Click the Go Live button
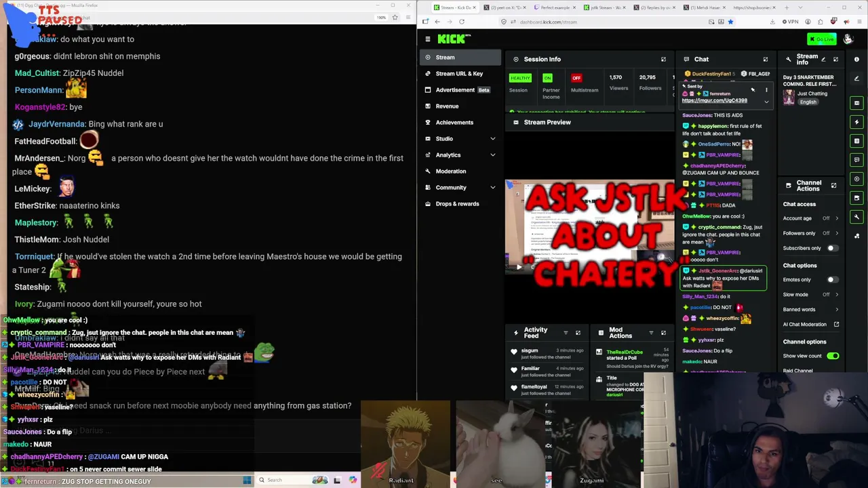868x488 pixels. 822,39
